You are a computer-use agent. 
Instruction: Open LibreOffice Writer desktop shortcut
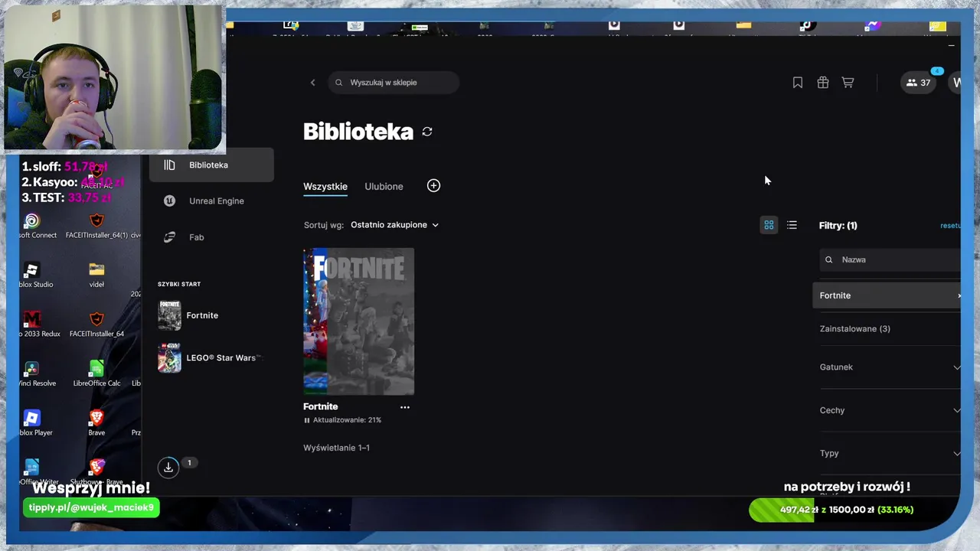pyautogui.click(x=32, y=472)
